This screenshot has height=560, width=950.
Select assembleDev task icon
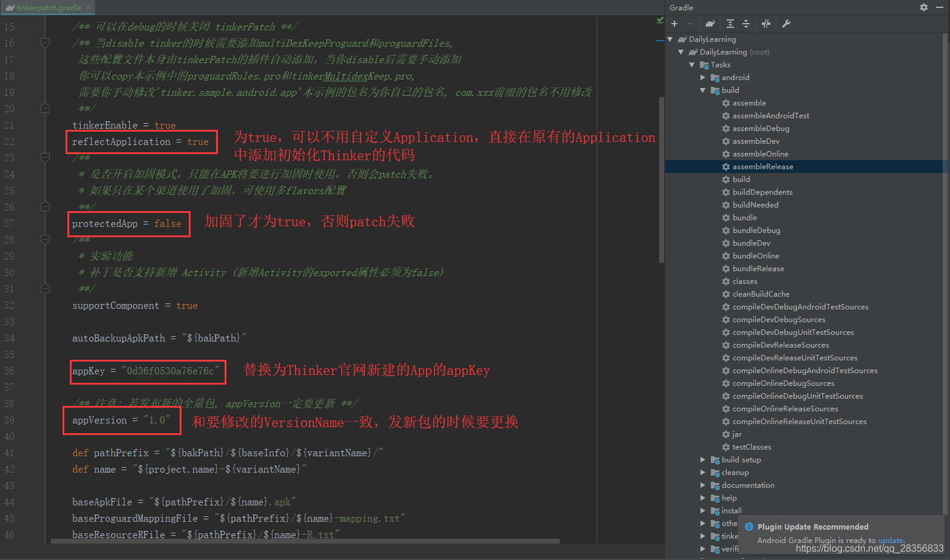[x=726, y=141]
